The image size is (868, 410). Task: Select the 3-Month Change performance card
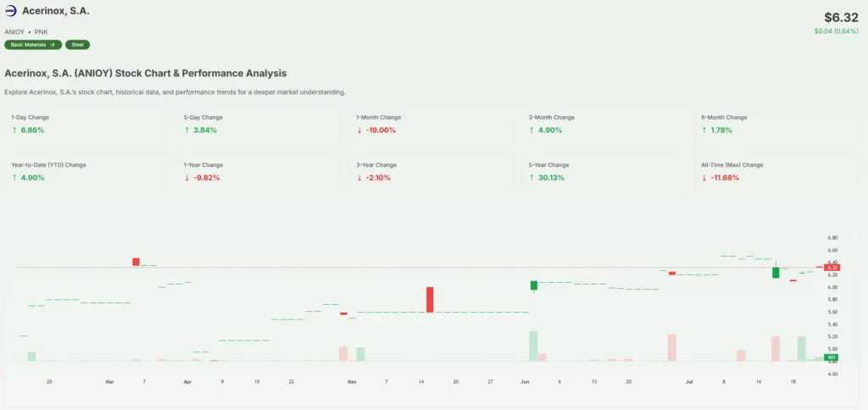(603, 125)
